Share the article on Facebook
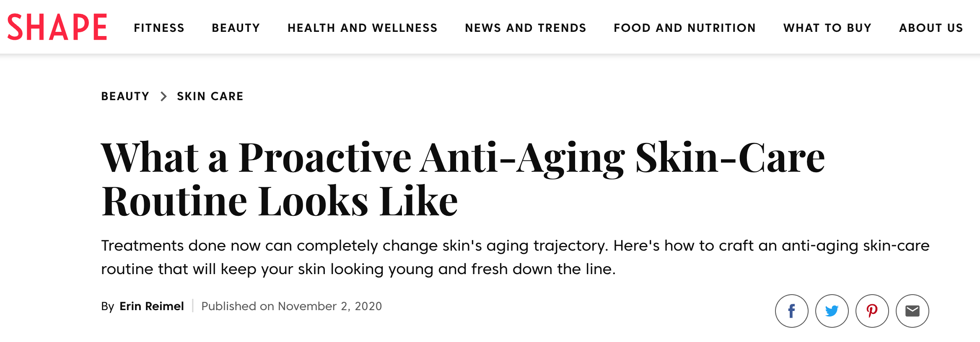The height and width of the screenshot is (342, 980). [x=791, y=311]
